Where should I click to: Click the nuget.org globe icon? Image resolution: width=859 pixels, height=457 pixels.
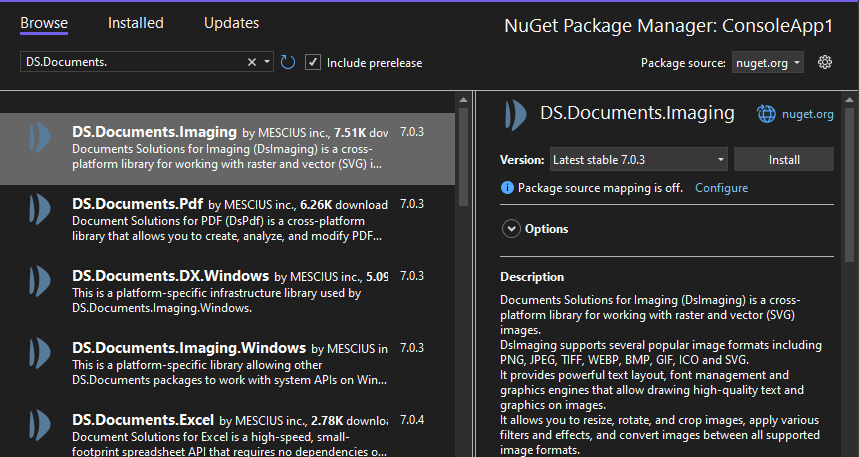pyautogui.click(x=766, y=114)
